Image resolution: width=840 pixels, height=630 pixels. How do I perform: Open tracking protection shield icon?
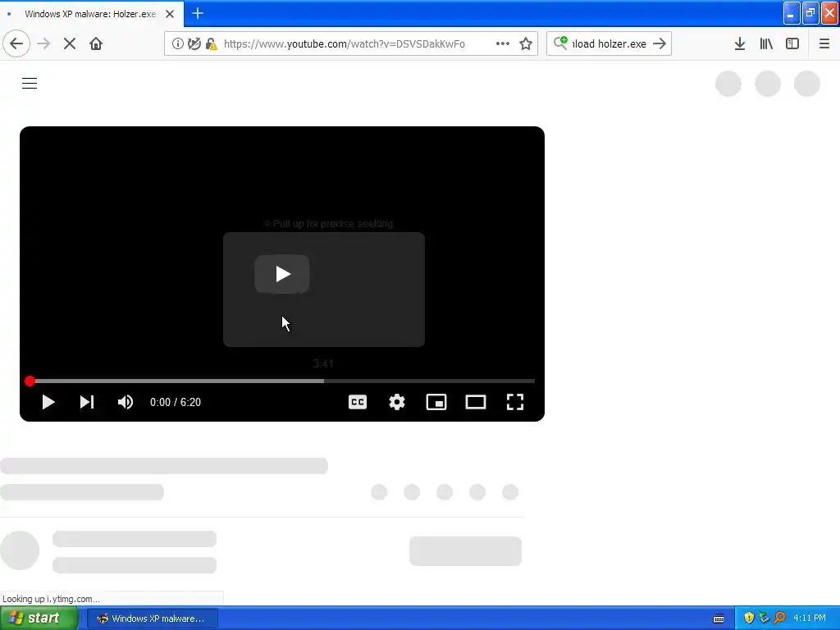coord(194,43)
